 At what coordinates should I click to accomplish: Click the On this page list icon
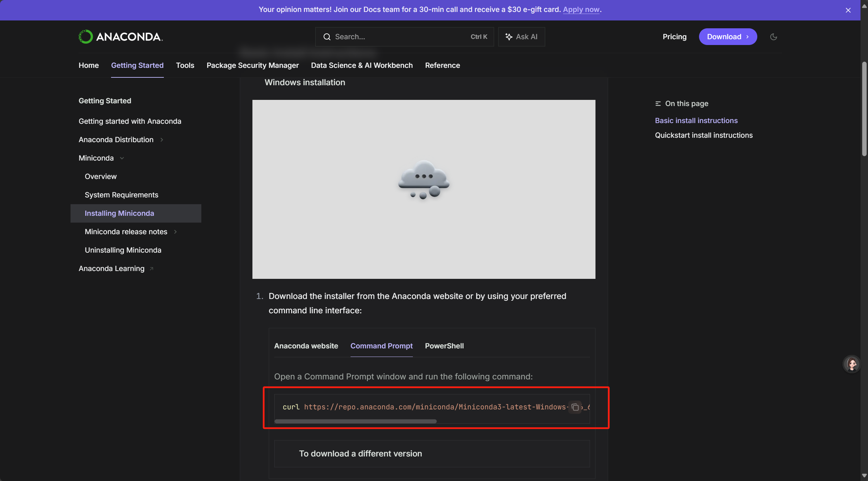pyautogui.click(x=658, y=104)
